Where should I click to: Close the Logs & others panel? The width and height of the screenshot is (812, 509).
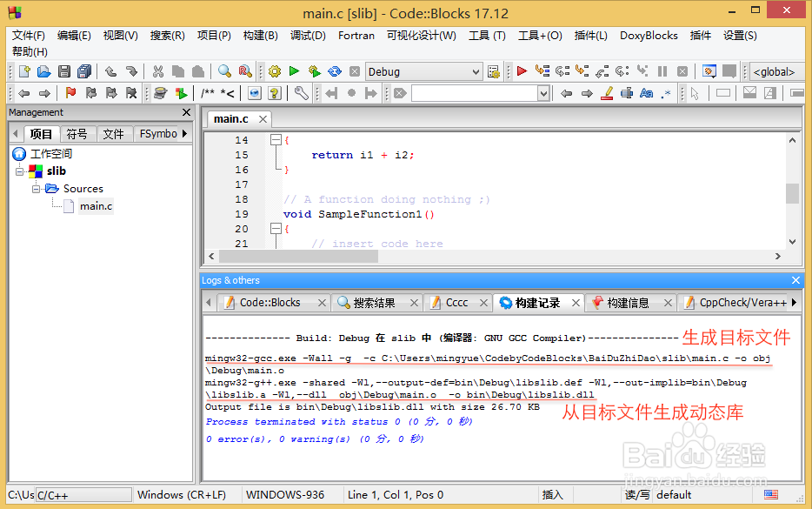point(796,280)
